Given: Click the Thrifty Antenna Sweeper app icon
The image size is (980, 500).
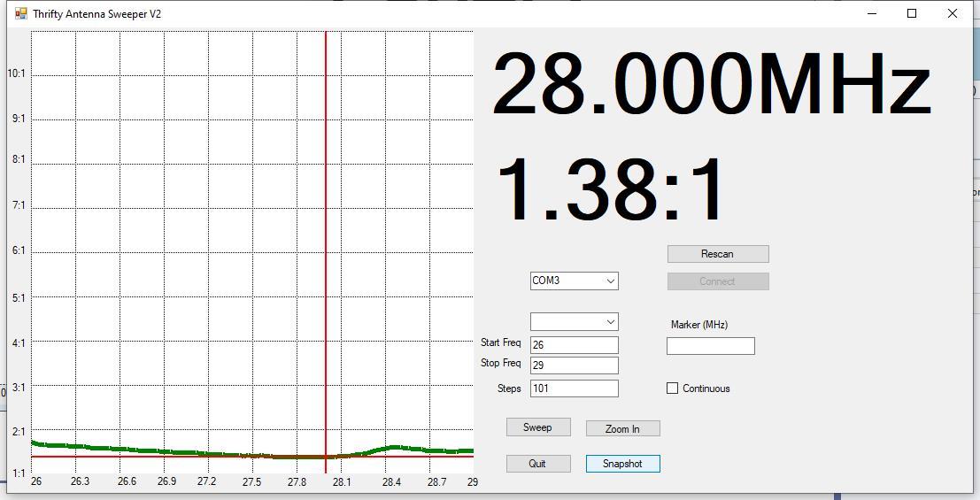Looking at the screenshot, I should click(x=21, y=13).
